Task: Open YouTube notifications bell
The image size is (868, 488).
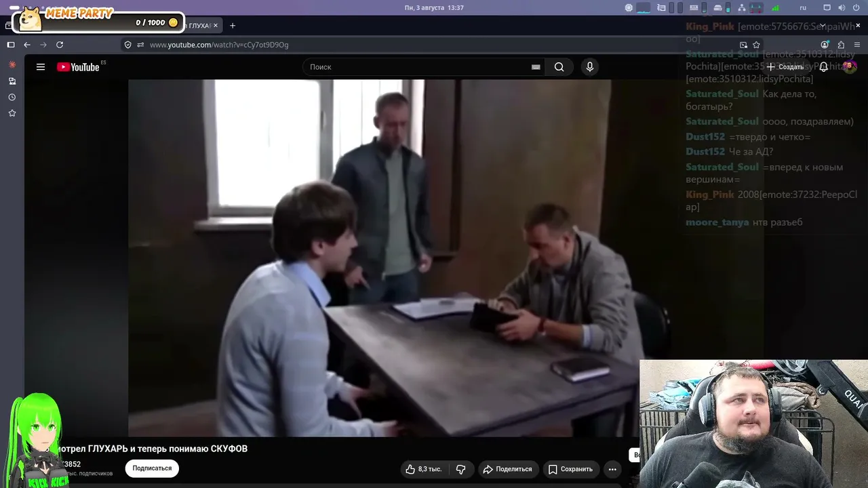Action: (823, 67)
